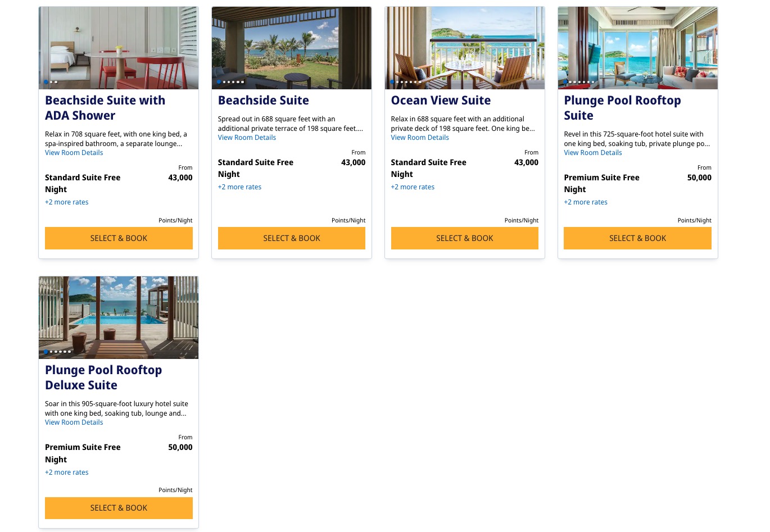Open View Room Details for Beachside Suite
The height and width of the screenshot is (532, 770).
click(x=247, y=137)
